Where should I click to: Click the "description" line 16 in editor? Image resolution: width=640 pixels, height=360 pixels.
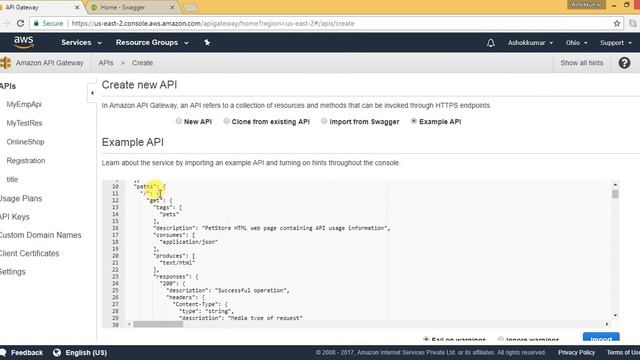tap(271, 228)
